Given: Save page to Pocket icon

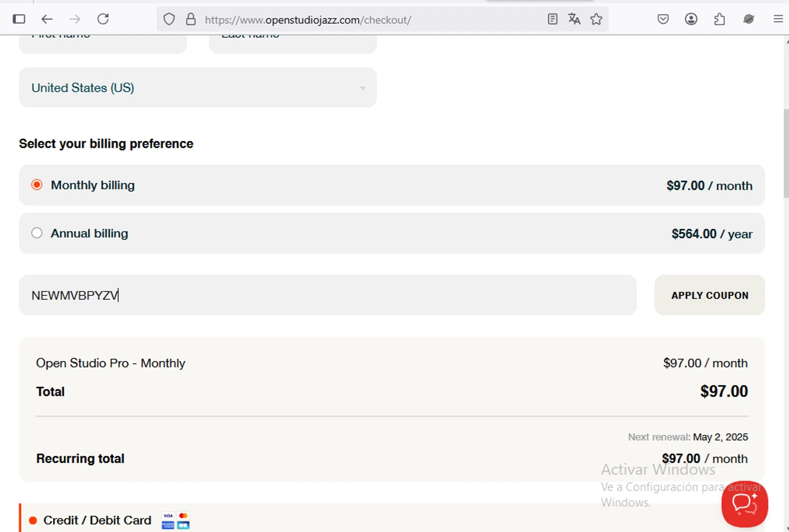Looking at the screenshot, I should click(x=663, y=19).
